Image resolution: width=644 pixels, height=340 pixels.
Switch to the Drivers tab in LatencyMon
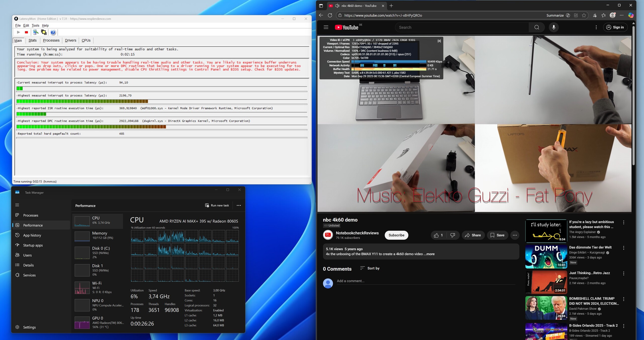click(70, 40)
